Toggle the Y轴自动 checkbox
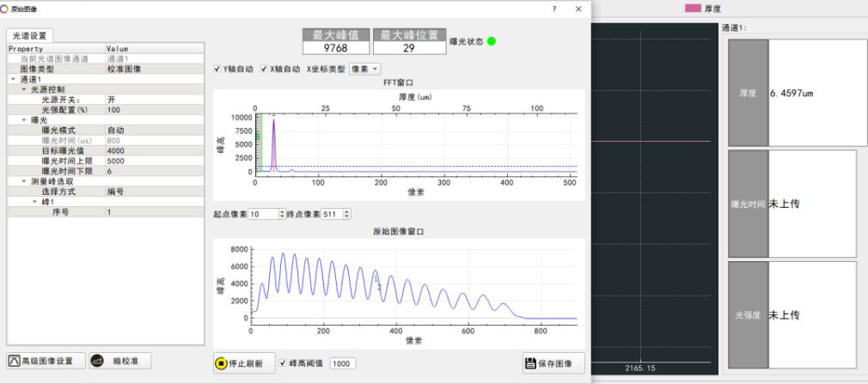 217,69
